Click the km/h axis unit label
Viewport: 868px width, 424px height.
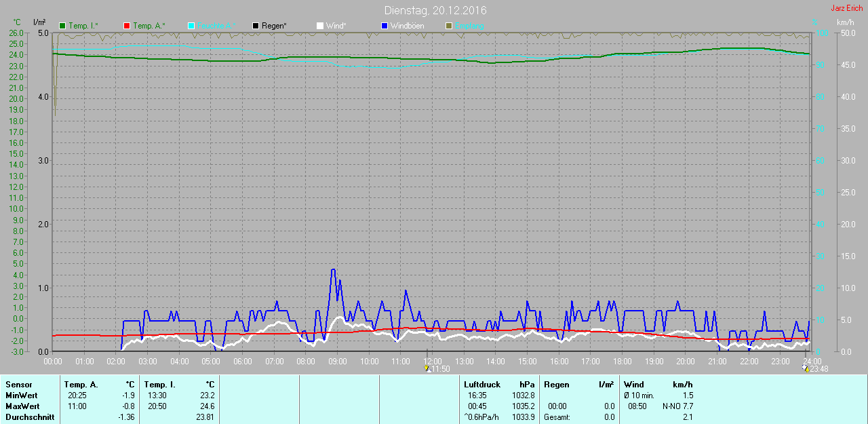click(x=845, y=22)
